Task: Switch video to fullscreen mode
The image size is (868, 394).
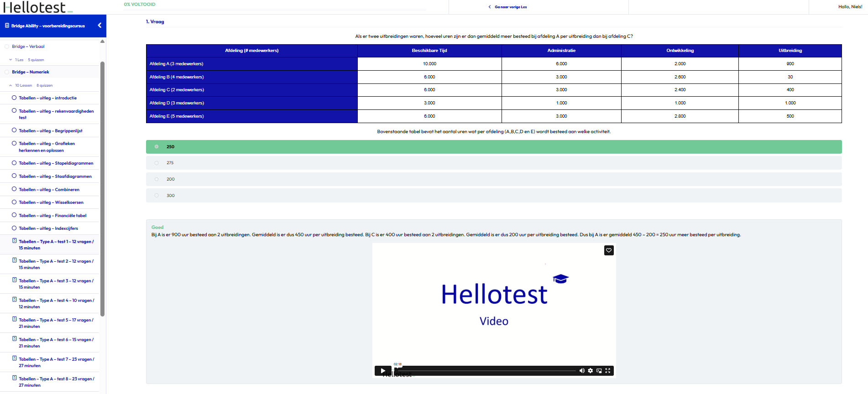Action: point(608,371)
